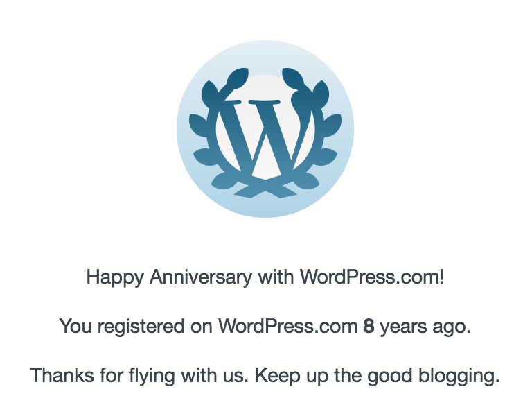Click the word "flying" in the last line

(x=145, y=376)
